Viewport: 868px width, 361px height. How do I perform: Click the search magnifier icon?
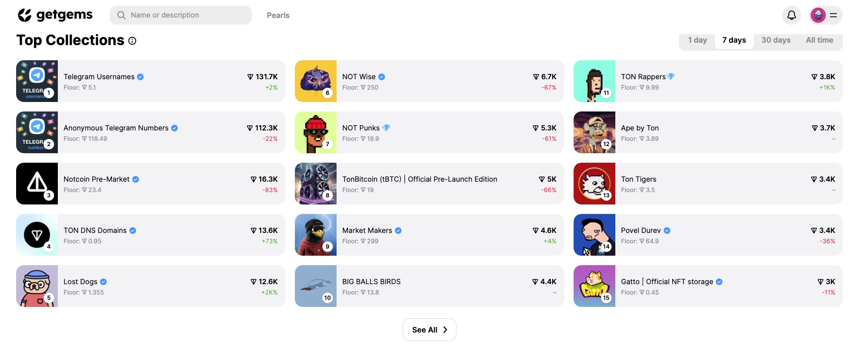tap(121, 15)
